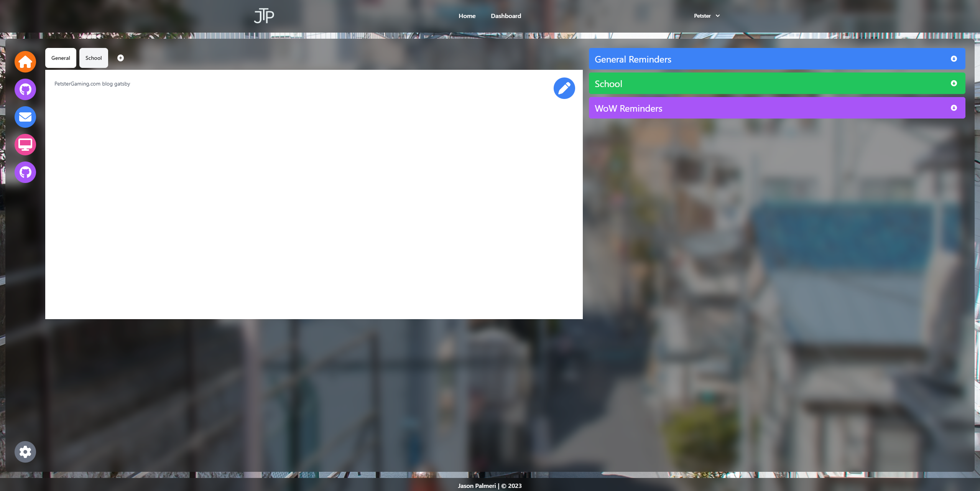Click the home icon in the sidebar

point(25,61)
